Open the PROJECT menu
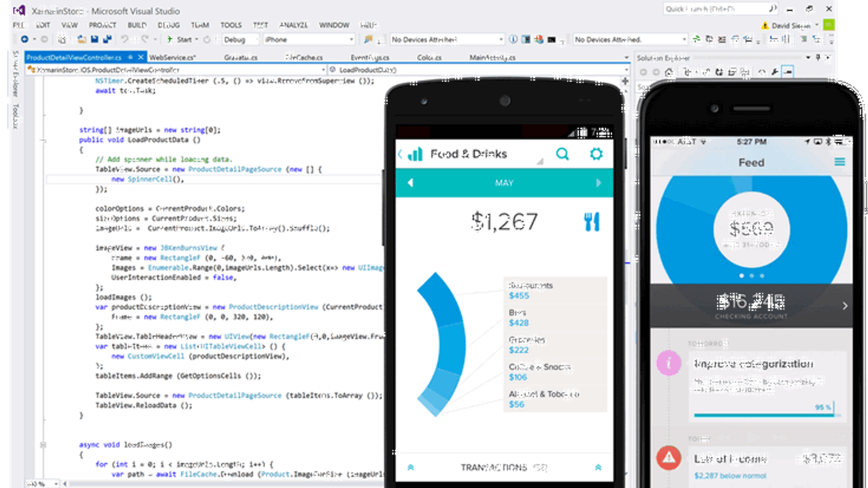This screenshot has height=488, width=868. pyautogui.click(x=103, y=25)
